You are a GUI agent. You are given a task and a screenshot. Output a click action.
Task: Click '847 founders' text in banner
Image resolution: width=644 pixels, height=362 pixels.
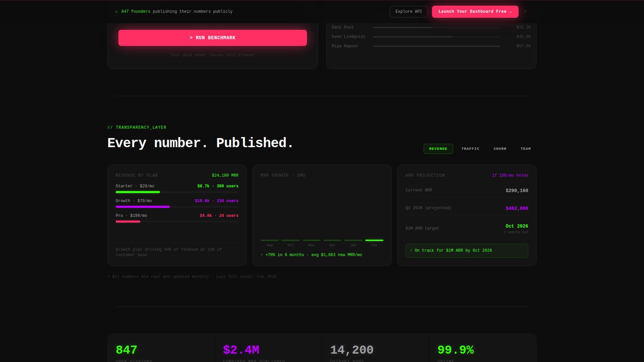pyautogui.click(x=136, y=11)
